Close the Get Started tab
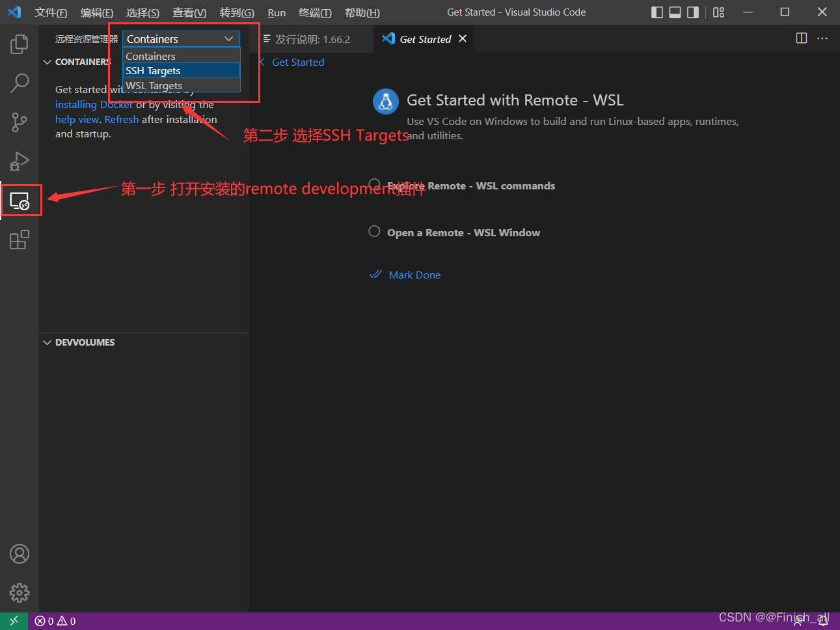 point(463,39)
